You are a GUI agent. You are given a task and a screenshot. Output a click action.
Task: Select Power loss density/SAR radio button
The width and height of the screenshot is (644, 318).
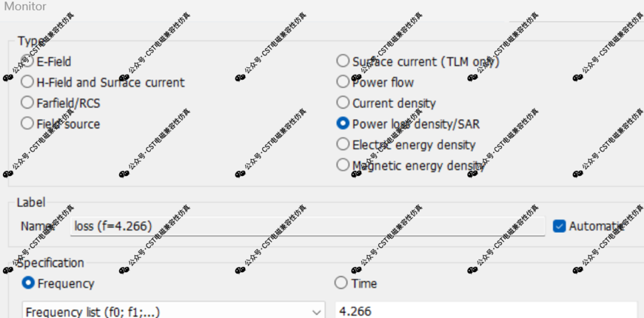pos(342,123)
